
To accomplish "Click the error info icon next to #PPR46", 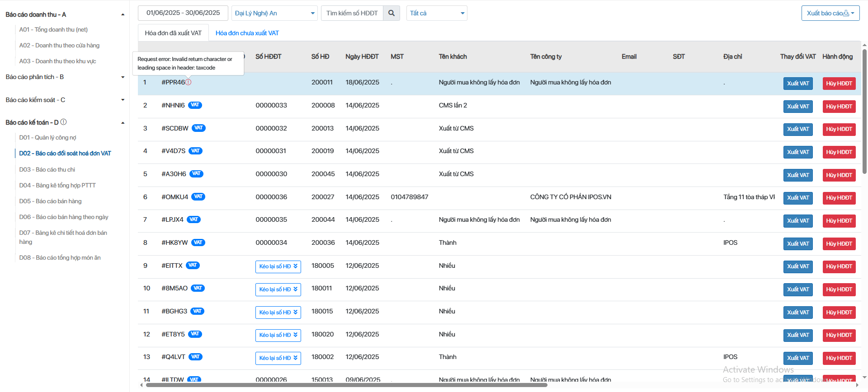I will click(189, 82).
